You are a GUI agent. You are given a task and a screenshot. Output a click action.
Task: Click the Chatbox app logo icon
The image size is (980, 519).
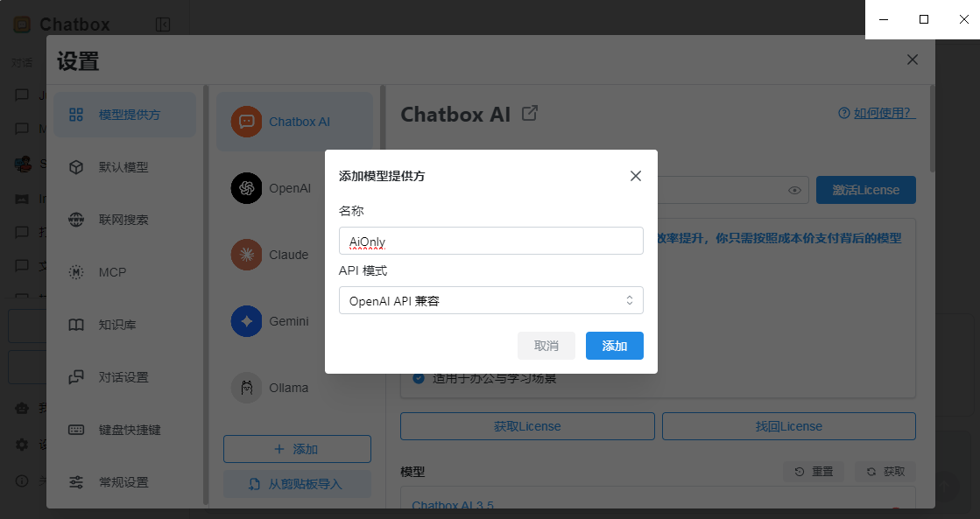click(x=22, y=25)
